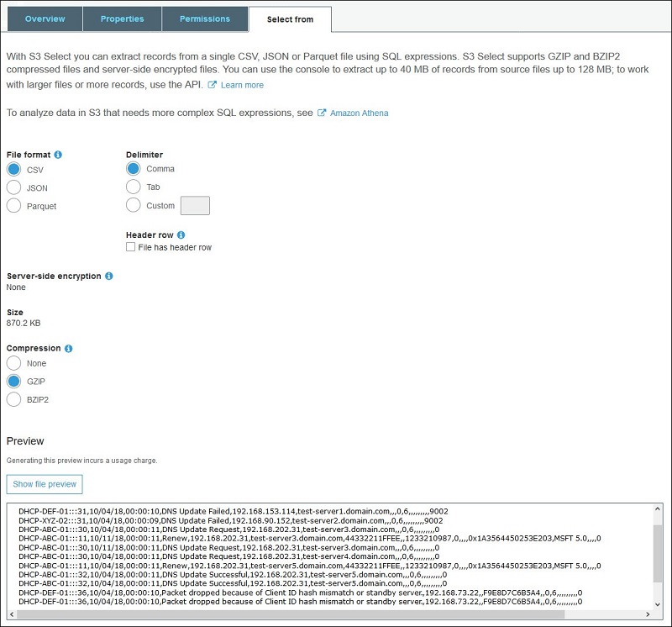The image size is (672, 627).
Task: Follow the Learn more link
Action: coord(242,86)
